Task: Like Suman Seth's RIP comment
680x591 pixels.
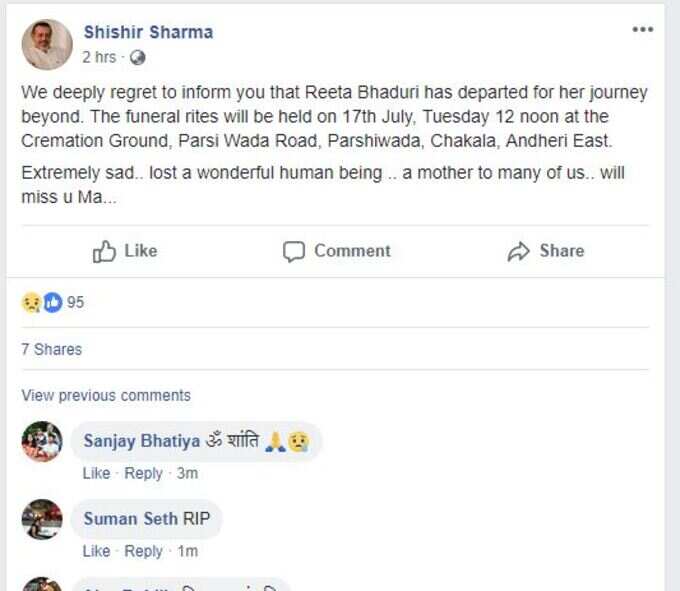Action: click(x=96, y=551)
